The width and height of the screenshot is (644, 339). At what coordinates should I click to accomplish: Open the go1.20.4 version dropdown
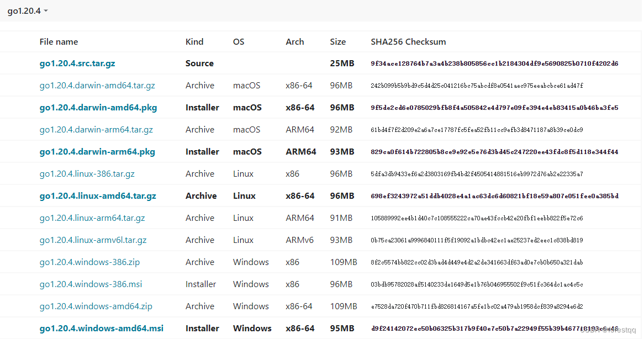(x=25, y=10)
